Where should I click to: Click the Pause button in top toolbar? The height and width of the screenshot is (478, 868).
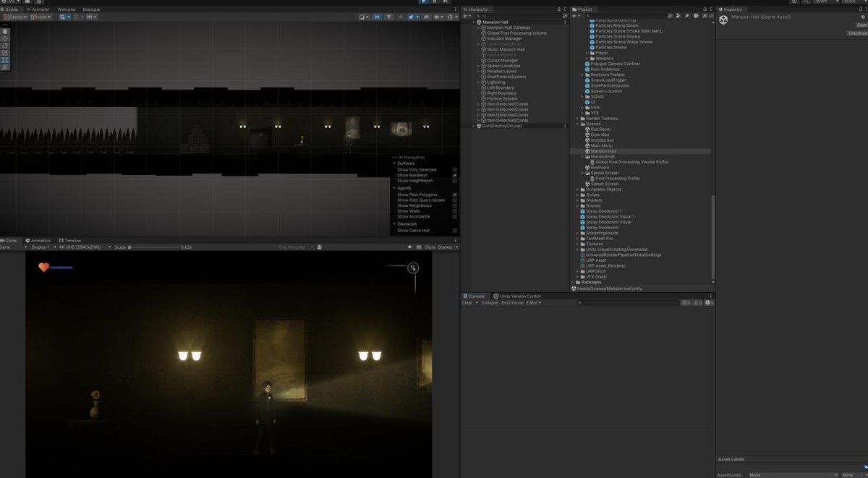pos(434,1)
